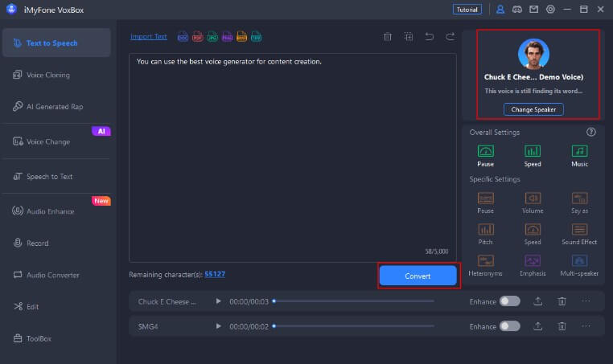The image size is (613, 364).
Task: Import a TIFF image file icon
Action: [256, 37]
